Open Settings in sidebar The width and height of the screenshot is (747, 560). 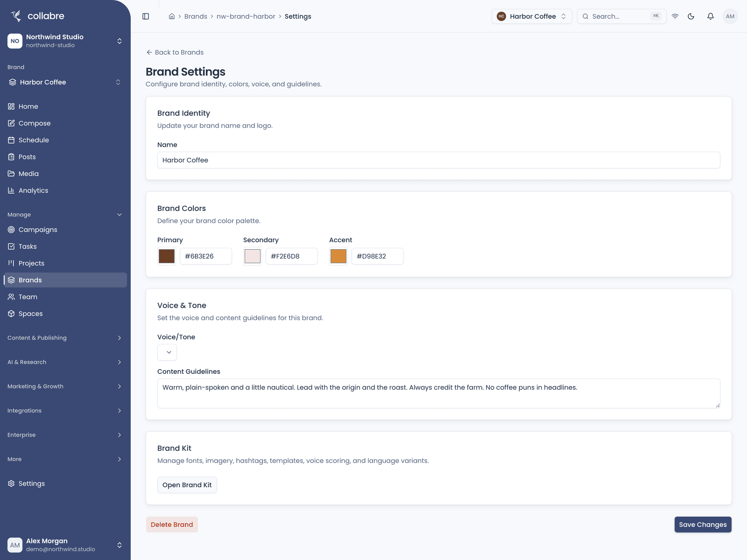65,483
